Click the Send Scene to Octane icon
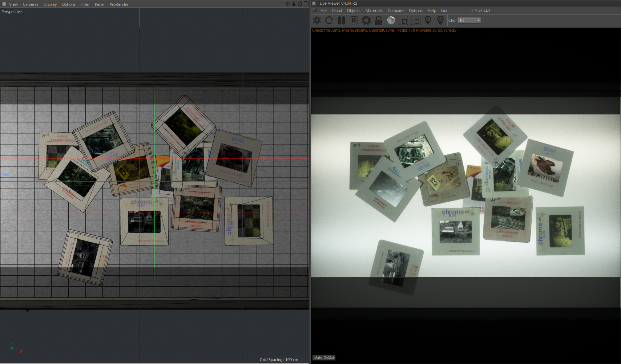Screen dimensions: 621x364 (x=317, y=20)
